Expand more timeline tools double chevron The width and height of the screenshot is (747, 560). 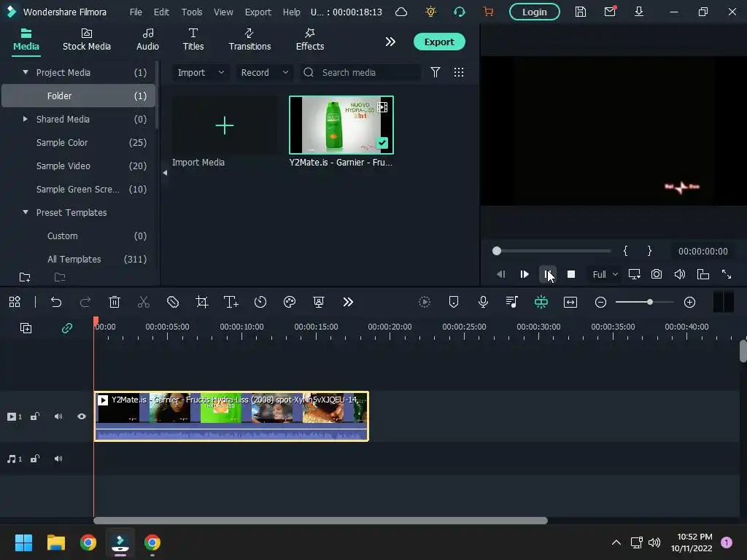(348, 302)
